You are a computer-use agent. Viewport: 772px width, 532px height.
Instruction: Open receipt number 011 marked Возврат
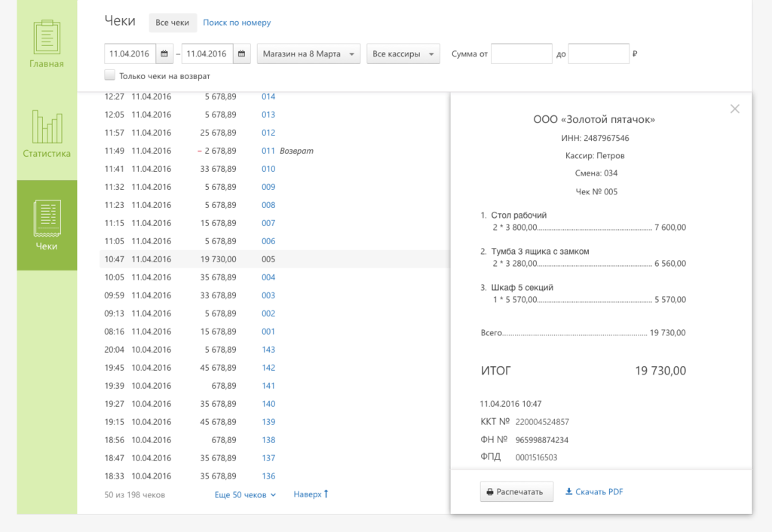point(268,151)
